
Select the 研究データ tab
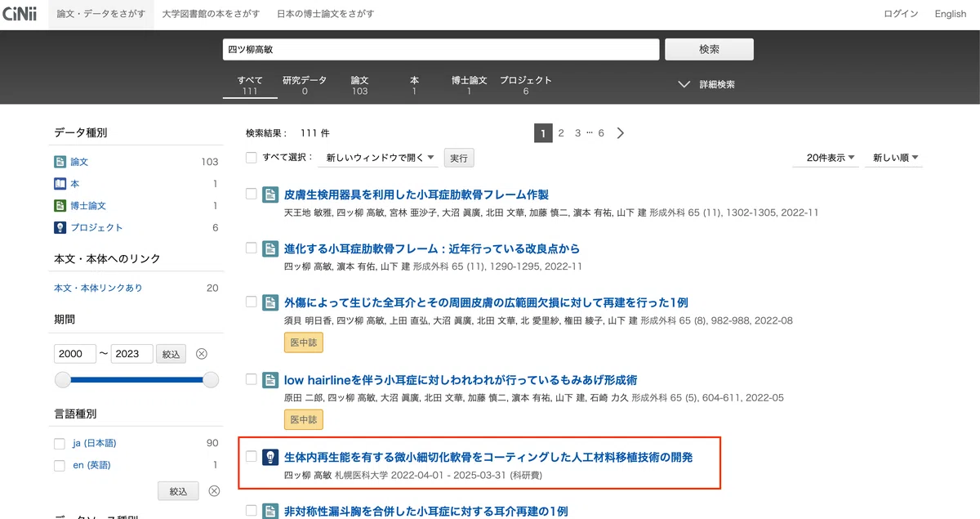(x=305, y=85)
